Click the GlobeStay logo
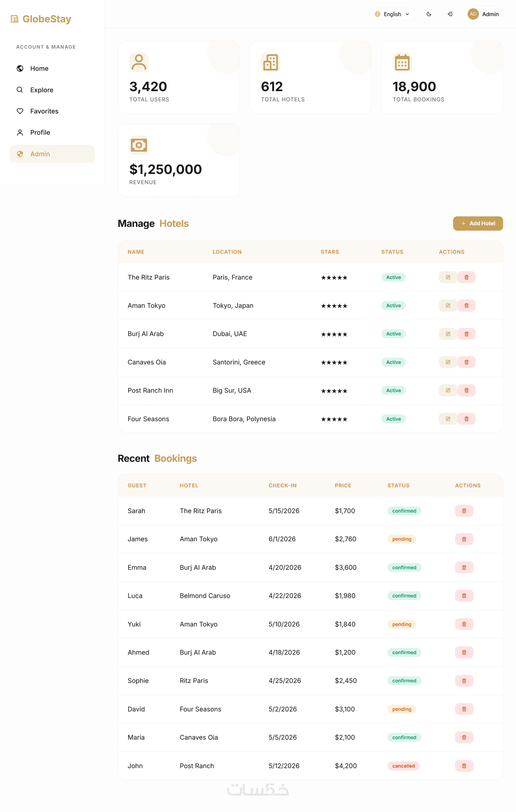The width and height of the screenshot is (516, 812). (x=41, y=19)
